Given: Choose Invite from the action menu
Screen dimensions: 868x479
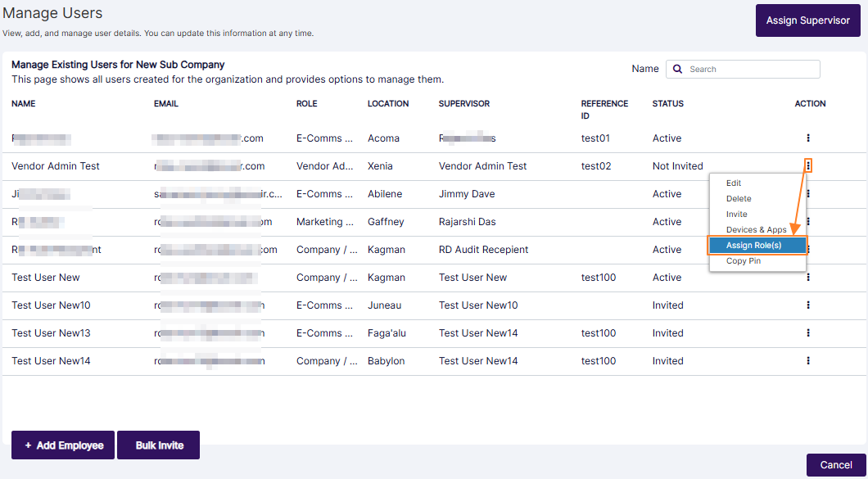Looking at the screenshot, I should 737,215.
